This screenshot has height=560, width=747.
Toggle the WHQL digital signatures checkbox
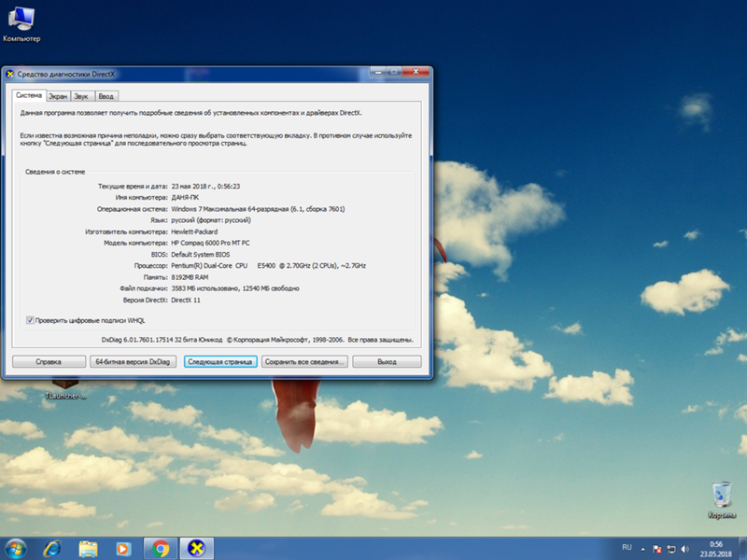click(x=30, y=320)
